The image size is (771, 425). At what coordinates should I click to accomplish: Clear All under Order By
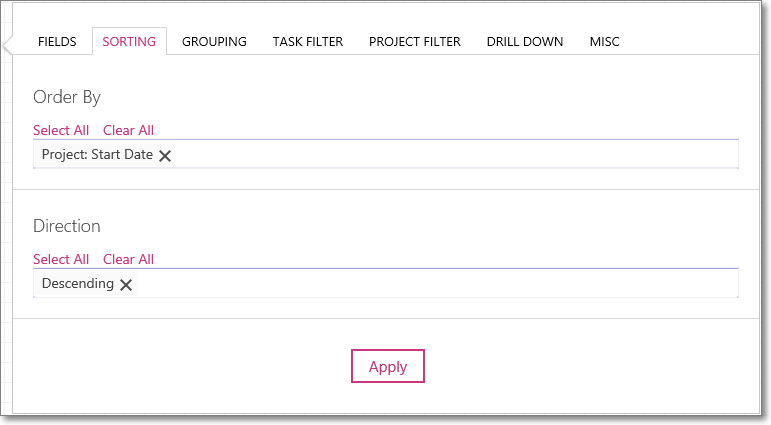click(x=128, y=130)
